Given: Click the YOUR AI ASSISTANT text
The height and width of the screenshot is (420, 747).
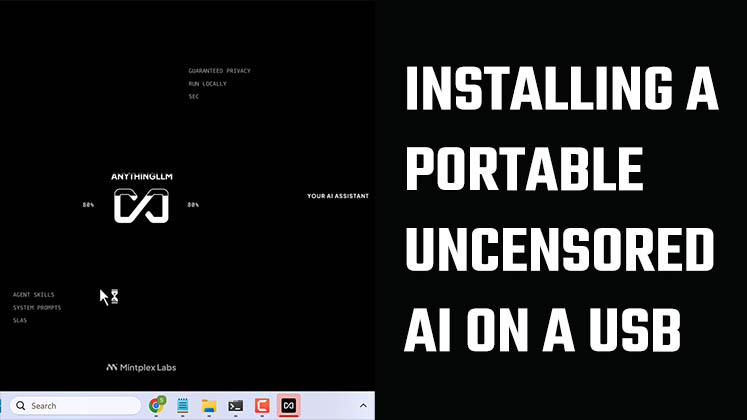Looking at the screenshot, I should [x=338, y=196].
